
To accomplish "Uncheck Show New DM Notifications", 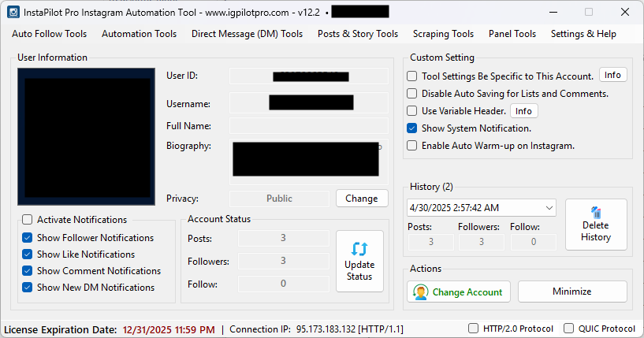I will tap(27, 288).
